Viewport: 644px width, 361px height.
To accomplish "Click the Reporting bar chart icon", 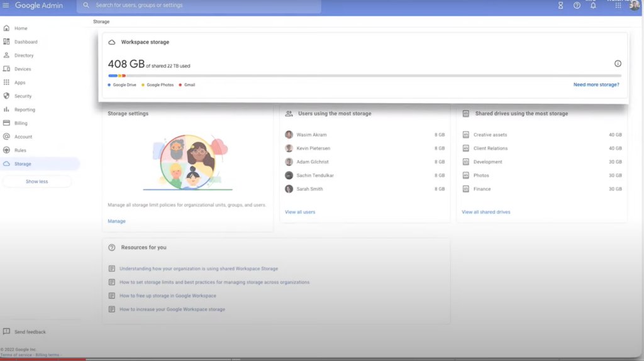I will [6, 109].
